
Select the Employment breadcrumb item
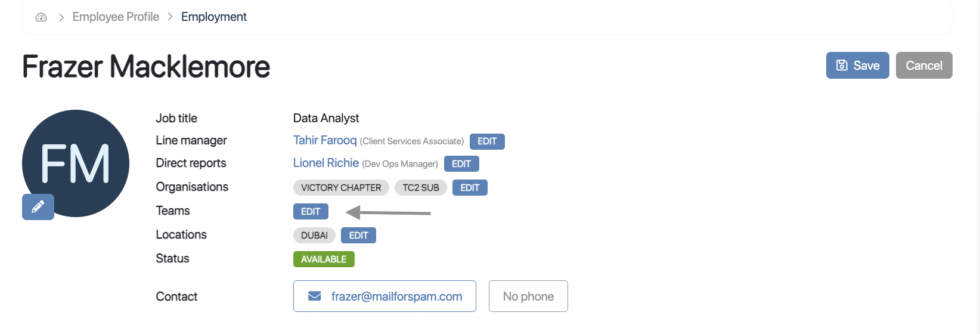pyautogui.click(x=213, y=17)
